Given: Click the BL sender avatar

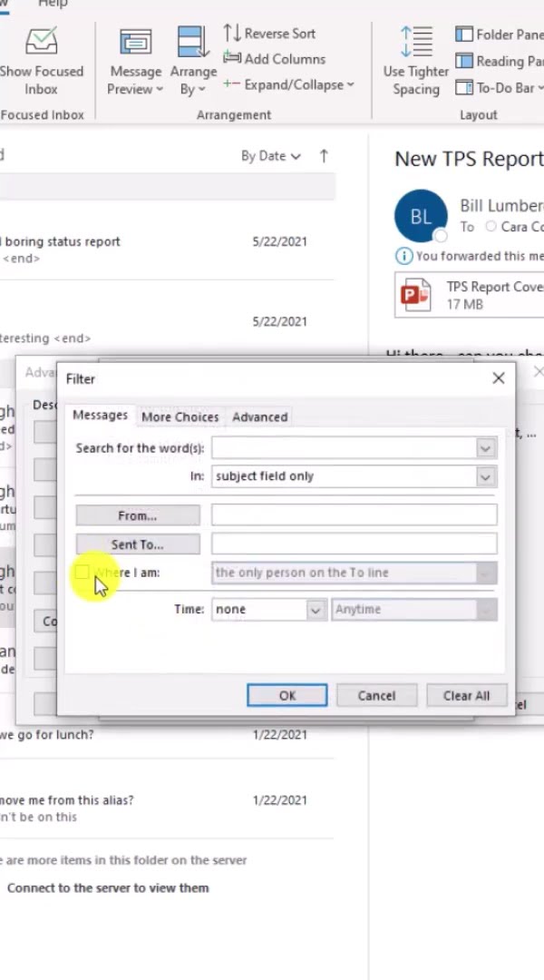Looking at the screenshot, I should (x=421, y=216).
